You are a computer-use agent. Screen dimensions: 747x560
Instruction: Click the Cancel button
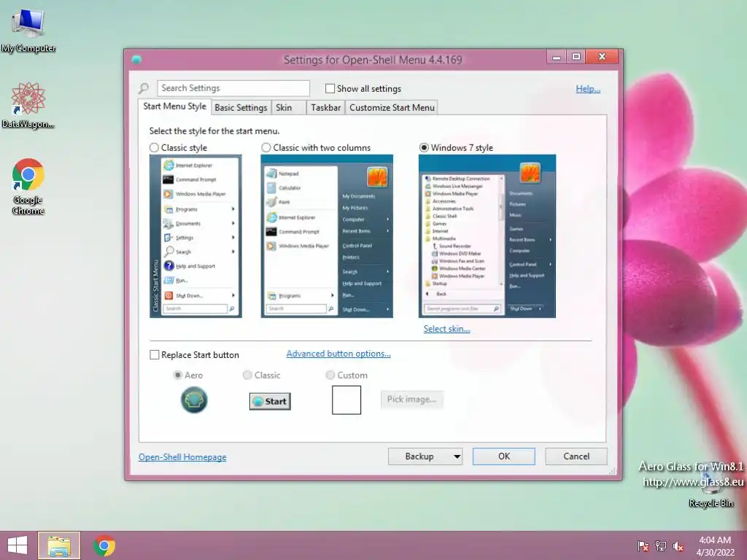coord(576,456)
